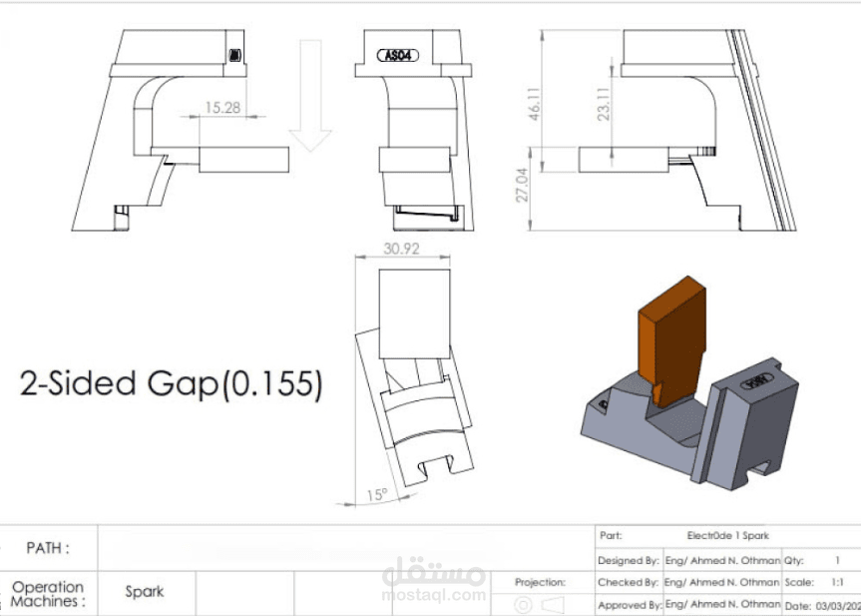This screenshot has height=616, width=868.
Task: Click the electrode rectangle under the 15.28 dimension
Action: (244, 160)
